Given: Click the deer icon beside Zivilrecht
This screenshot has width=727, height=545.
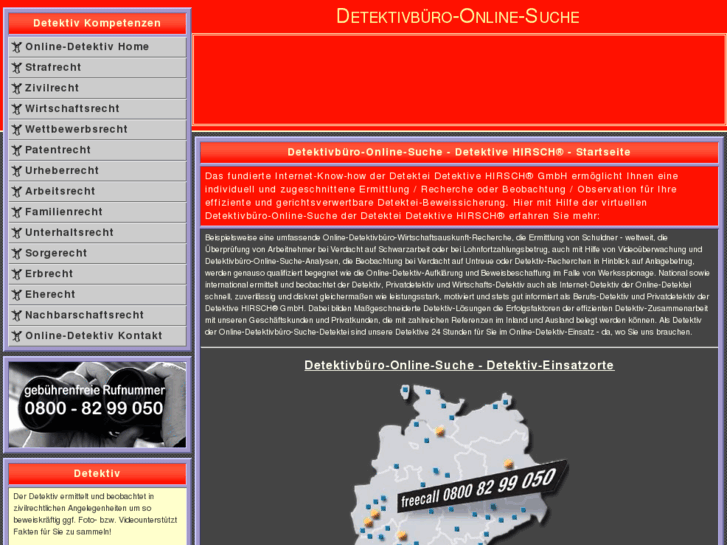Looking at the screenshot, I should 17,88.
